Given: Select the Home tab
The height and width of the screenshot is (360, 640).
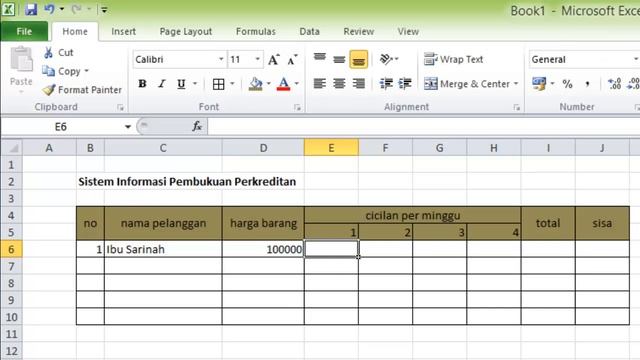Looking at the screenshot, I should tap(75, 31).
